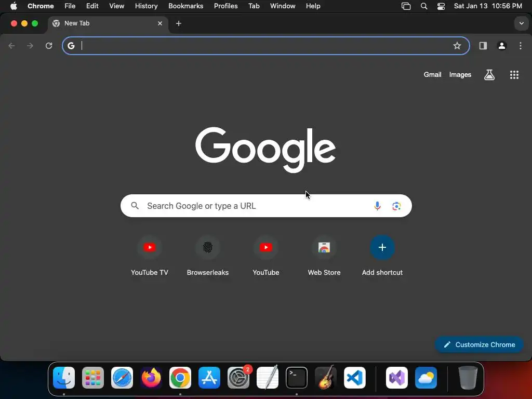This screenshot has width=532, height=399.
Task: Open Control Center in menu bar
Action: [x=441, y=6]
